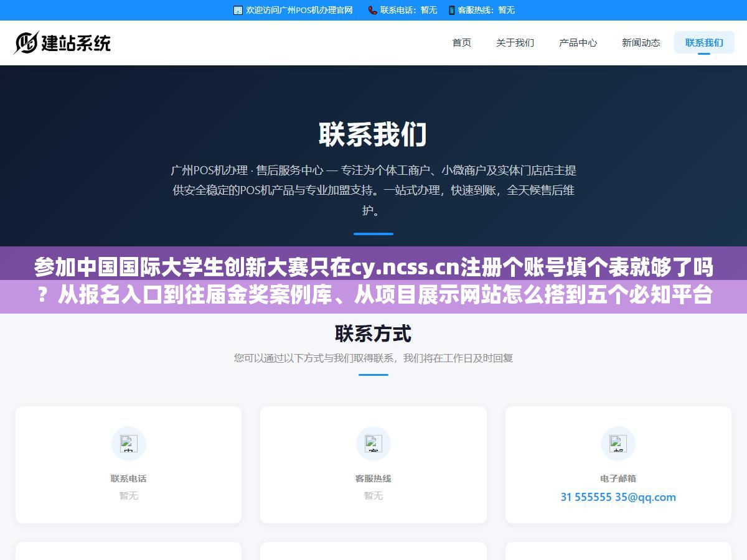Screen dimensions: 747x560
Task: Click the hero description paragraph 广州POS机办理
Action: point(373,190)
